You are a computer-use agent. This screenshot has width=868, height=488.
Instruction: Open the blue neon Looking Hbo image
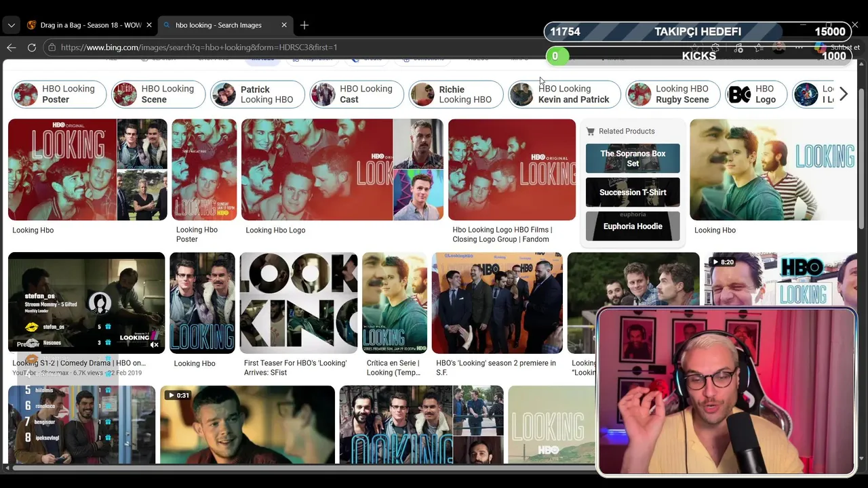(202, 303)
